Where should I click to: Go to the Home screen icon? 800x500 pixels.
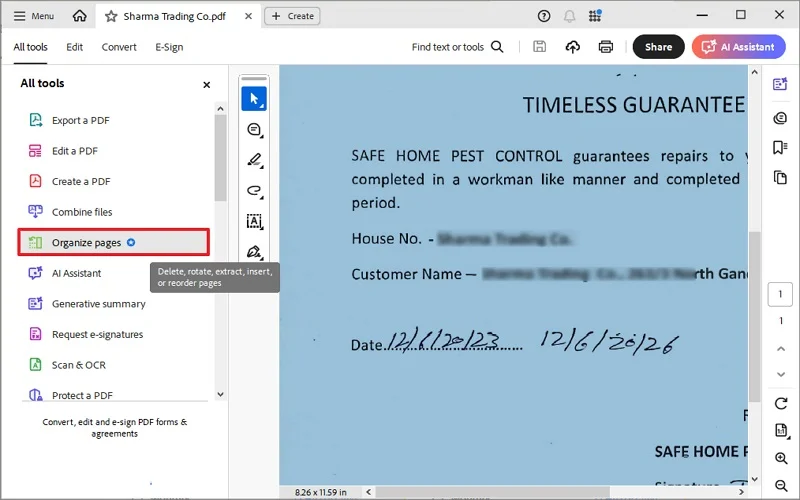79,16
